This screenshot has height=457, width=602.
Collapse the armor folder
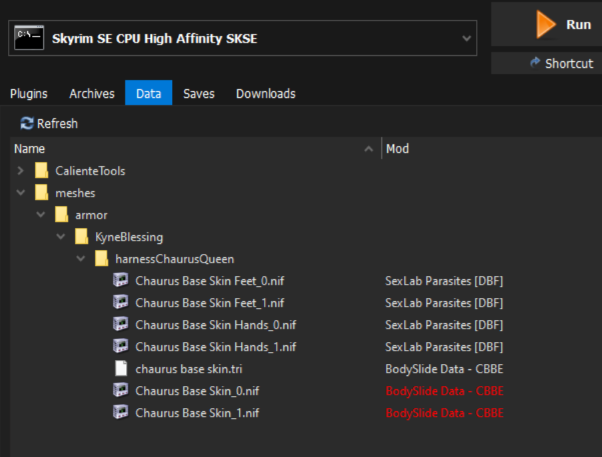tap(41, 214)
